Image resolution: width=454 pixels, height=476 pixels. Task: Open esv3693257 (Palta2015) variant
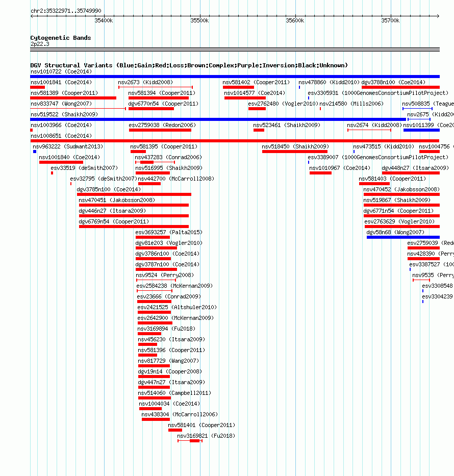[x=169, y=232]
